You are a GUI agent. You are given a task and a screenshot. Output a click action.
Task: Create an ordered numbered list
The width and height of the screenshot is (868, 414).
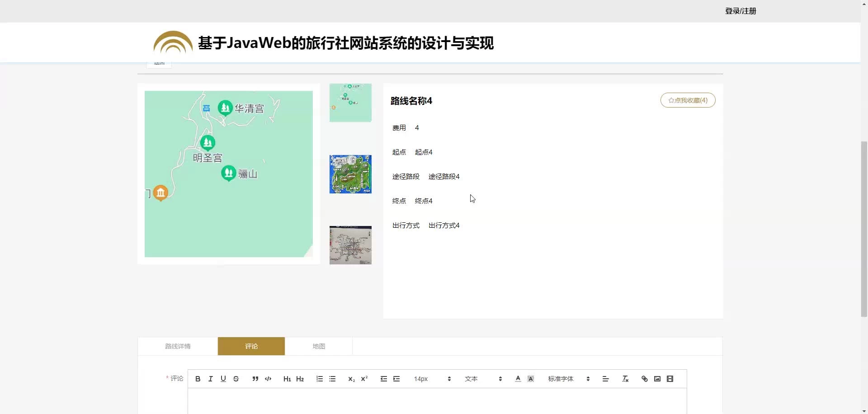319,379
